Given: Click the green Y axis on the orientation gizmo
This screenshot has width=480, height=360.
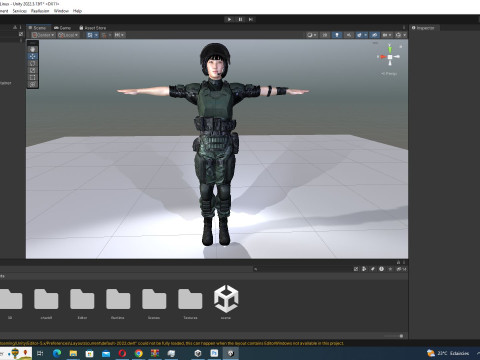Looking at the screenshot, I should [390, 49].
